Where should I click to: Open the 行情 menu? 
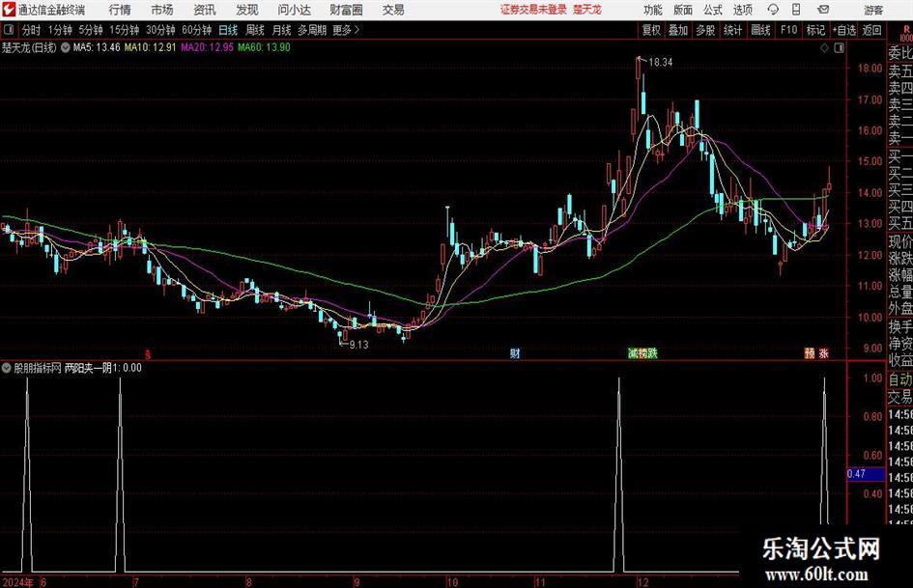[x=120, y=10]
